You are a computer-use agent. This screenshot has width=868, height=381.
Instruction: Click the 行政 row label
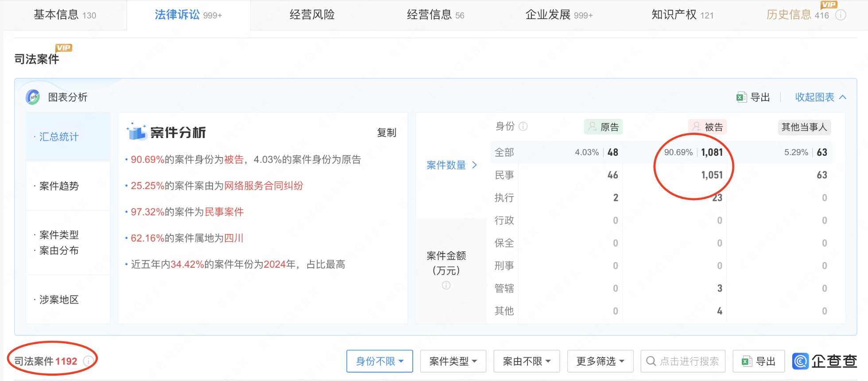click(504, 220)
